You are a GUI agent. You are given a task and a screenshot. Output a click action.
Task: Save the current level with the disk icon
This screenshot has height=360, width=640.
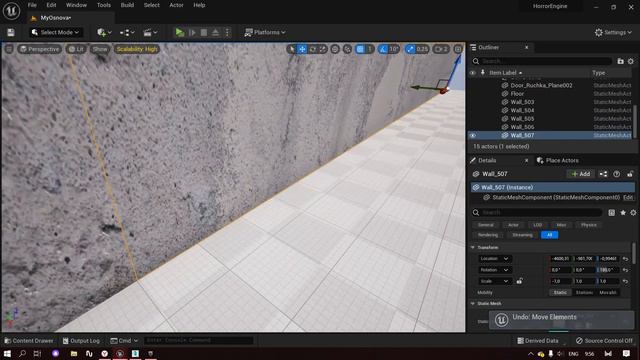11,33
